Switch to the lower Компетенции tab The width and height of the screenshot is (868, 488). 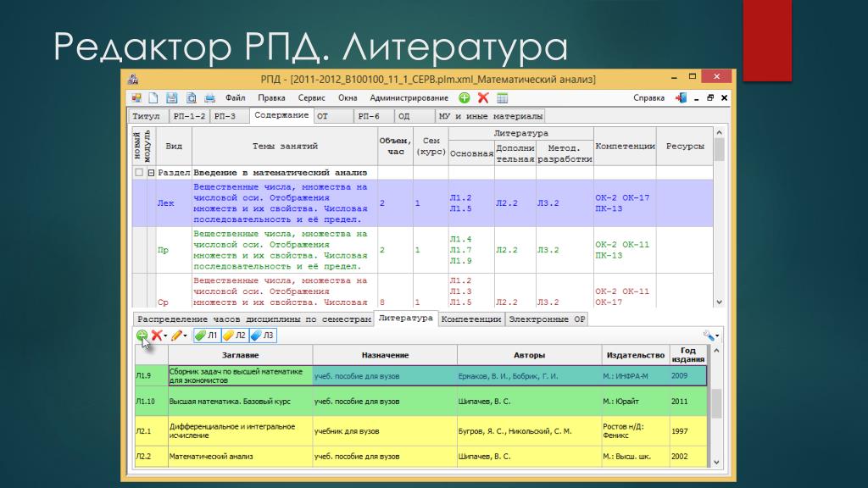(471, 319)
